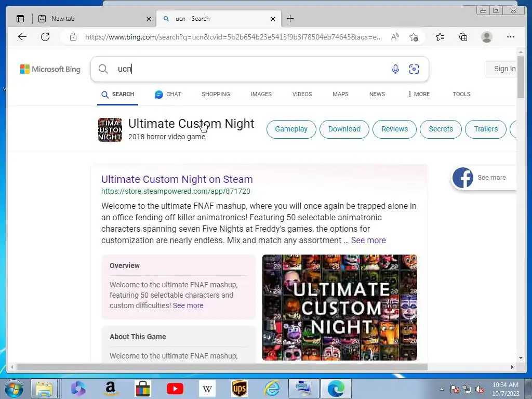The image size is (532, 399).
Task: Click the search magnifier in Bing box
Action: [x=103, y=69]
